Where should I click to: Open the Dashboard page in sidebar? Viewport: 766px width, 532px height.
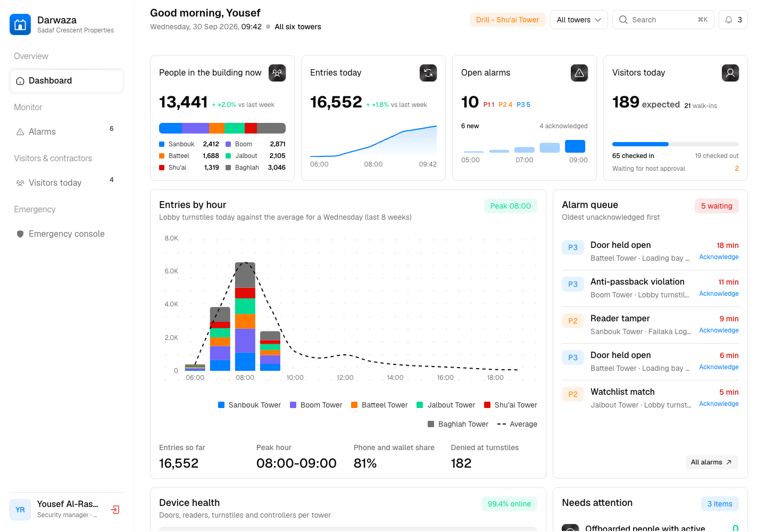coord(66,81)
